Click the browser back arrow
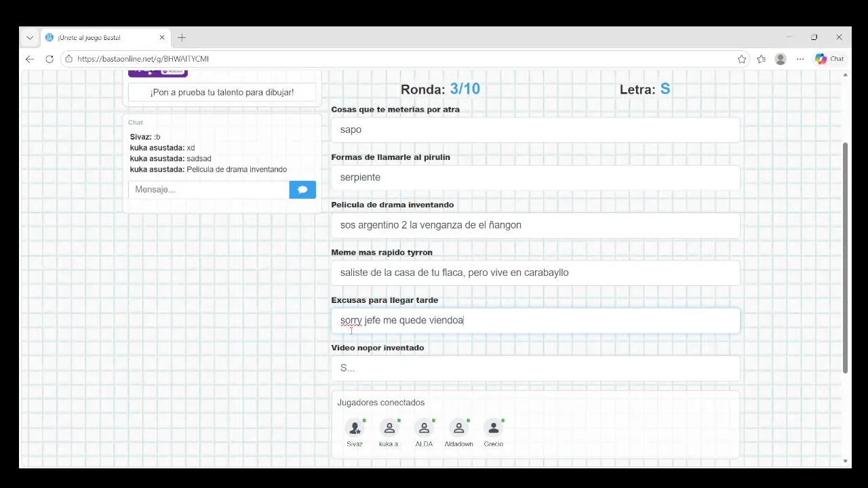 point(30,59)
